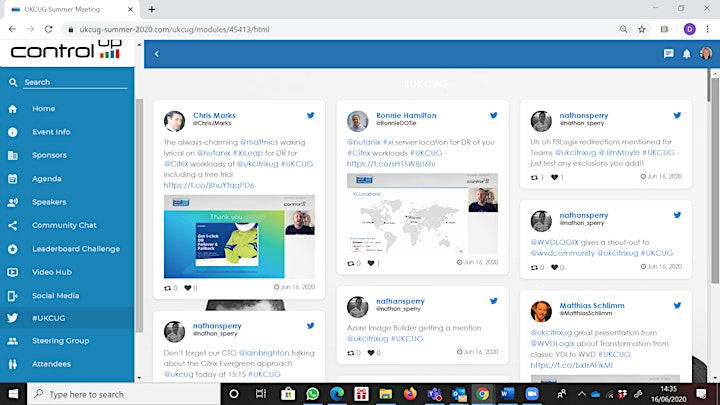The height and width of the screenshot is (405, 720).
Task: Open Matthias Schlimm profile name link
Action: tap(591, 305)
